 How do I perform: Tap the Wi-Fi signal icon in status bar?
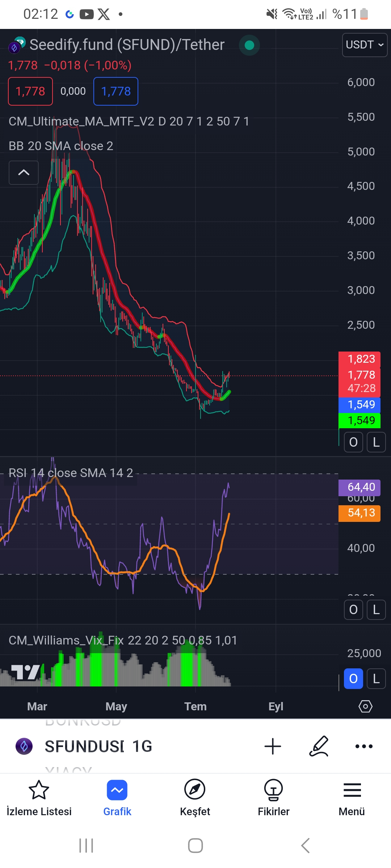[289, 14]
